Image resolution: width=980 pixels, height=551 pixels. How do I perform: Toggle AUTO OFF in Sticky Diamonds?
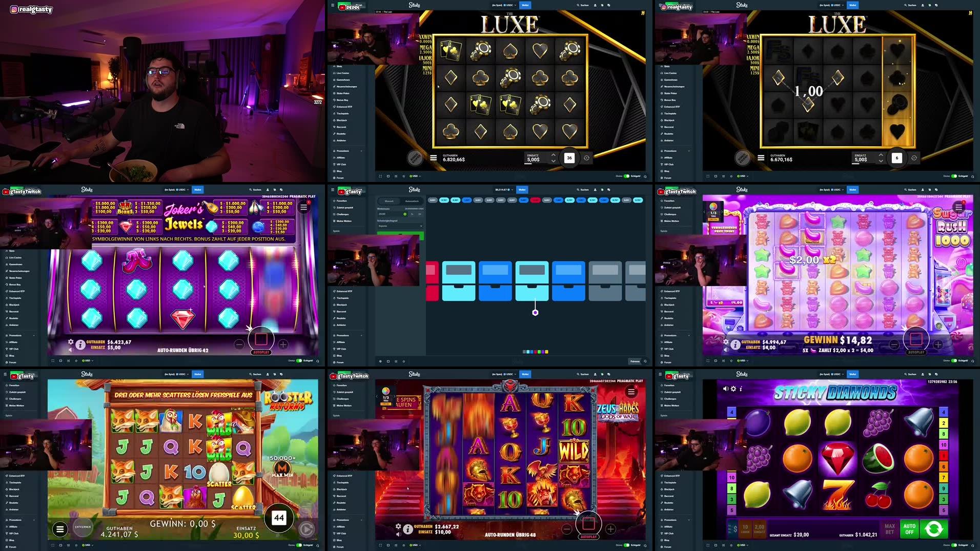pyautogui.click(x=909, y=529)
